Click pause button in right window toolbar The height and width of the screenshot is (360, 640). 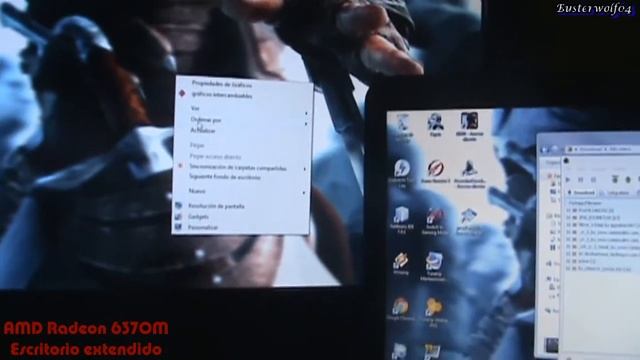click(580, 179)
